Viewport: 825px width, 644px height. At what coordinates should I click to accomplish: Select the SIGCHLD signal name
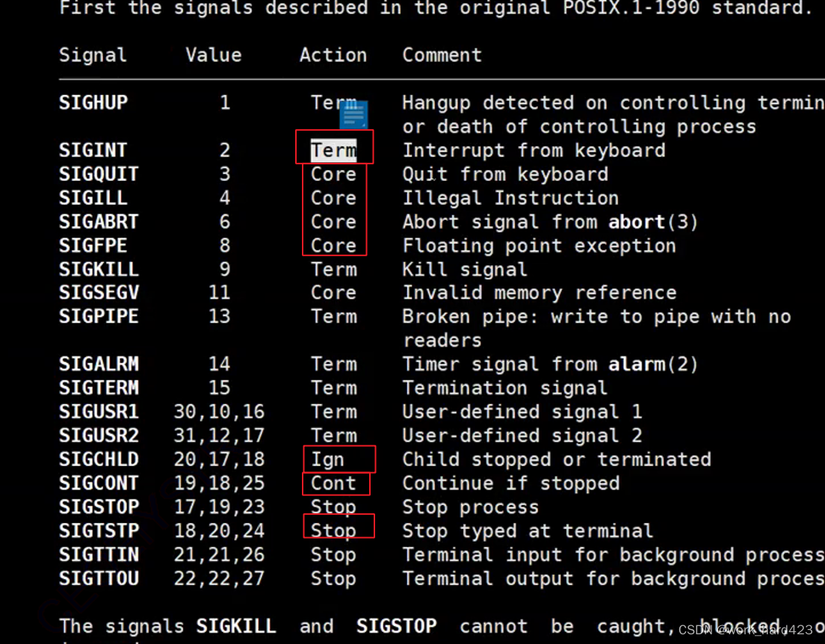coord(99,459)
